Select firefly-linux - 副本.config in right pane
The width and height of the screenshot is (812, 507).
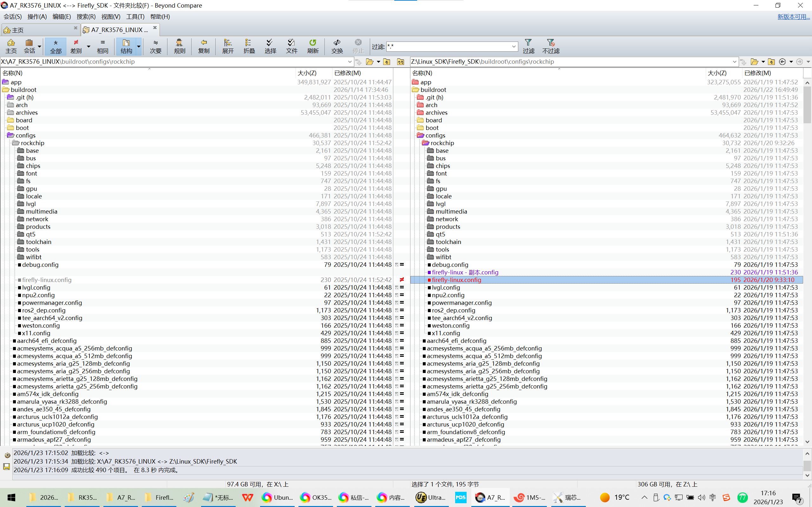[465, 272]
